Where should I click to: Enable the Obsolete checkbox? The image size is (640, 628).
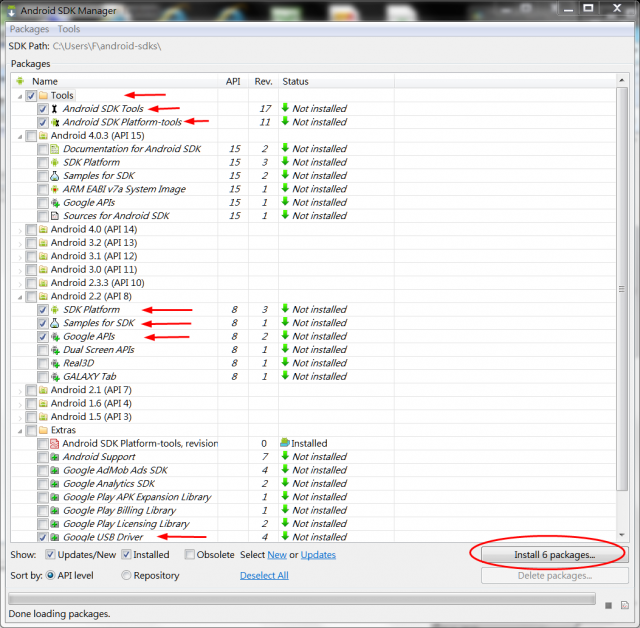(189, 555)
